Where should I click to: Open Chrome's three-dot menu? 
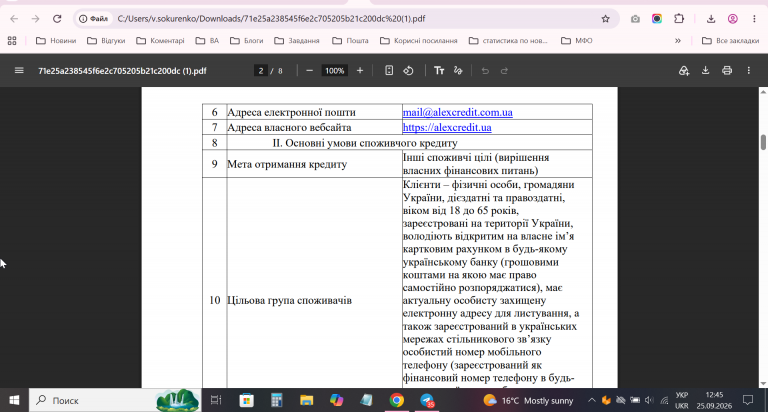(754, 19)
